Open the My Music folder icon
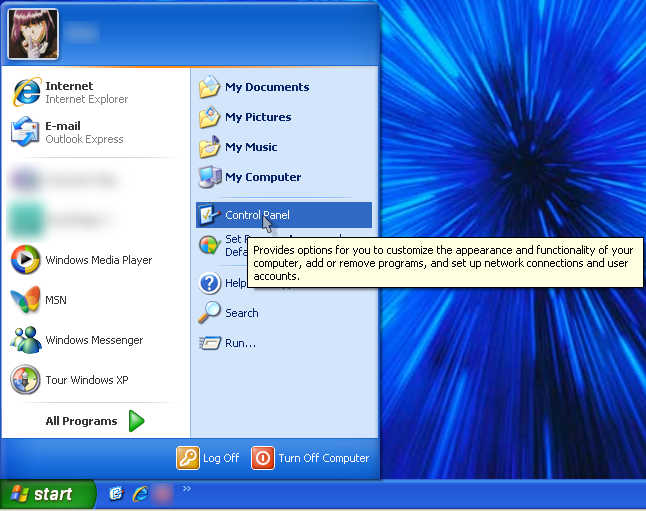 pos(209,147)
